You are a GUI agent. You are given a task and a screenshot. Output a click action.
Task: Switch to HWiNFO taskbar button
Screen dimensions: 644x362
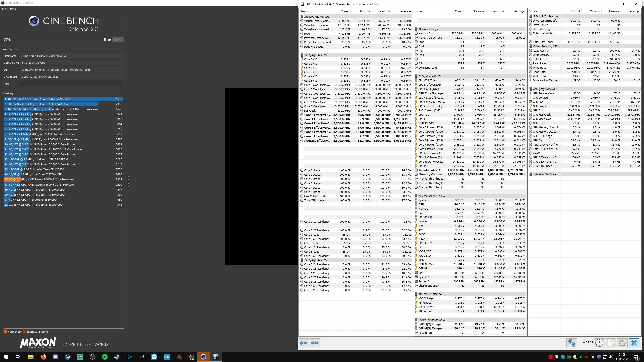[216, 357]
